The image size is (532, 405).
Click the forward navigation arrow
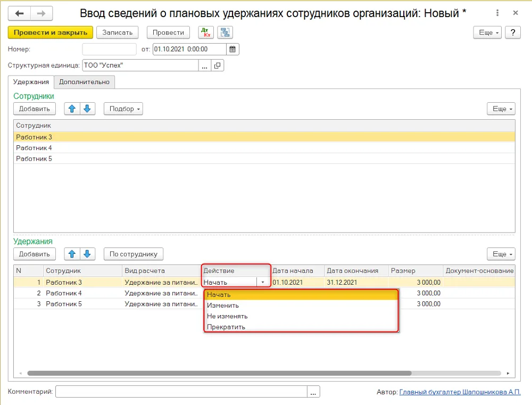41,14
